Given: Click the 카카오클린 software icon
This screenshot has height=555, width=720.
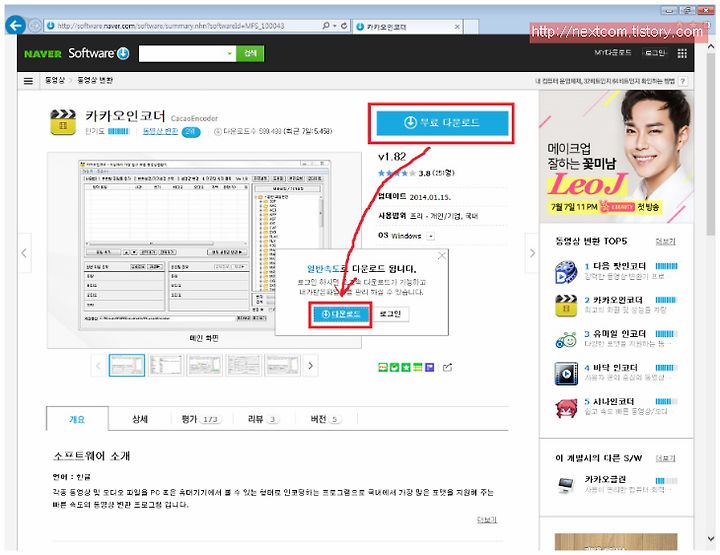Looking at the screenshot, I should [x=566, y=485].
